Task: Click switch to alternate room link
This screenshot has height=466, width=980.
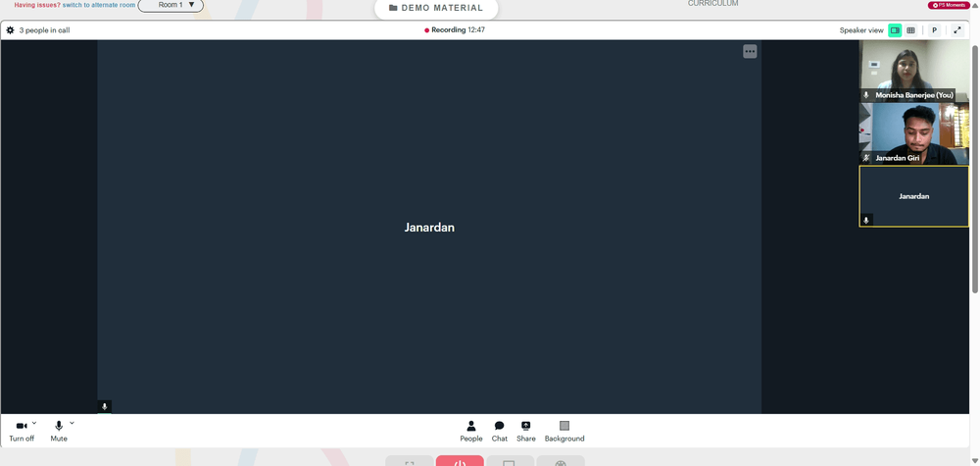Action: click(x=99, y=5)
